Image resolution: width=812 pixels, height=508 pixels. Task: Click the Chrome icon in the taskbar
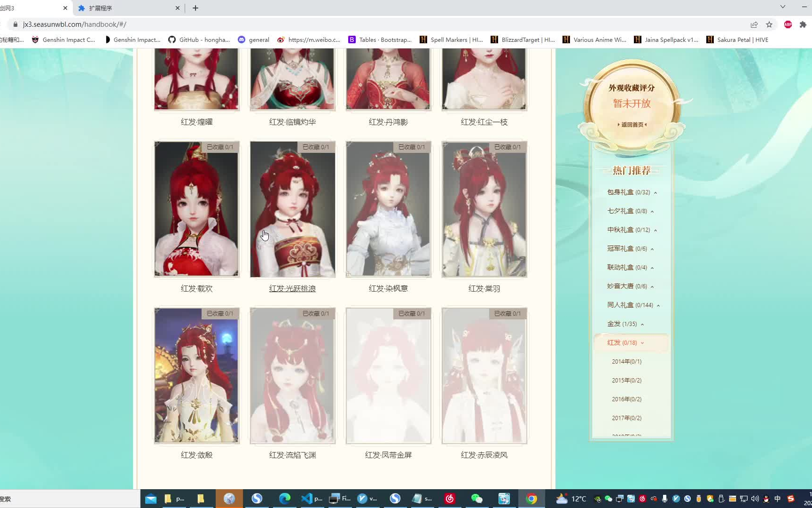tap(531, 499)
